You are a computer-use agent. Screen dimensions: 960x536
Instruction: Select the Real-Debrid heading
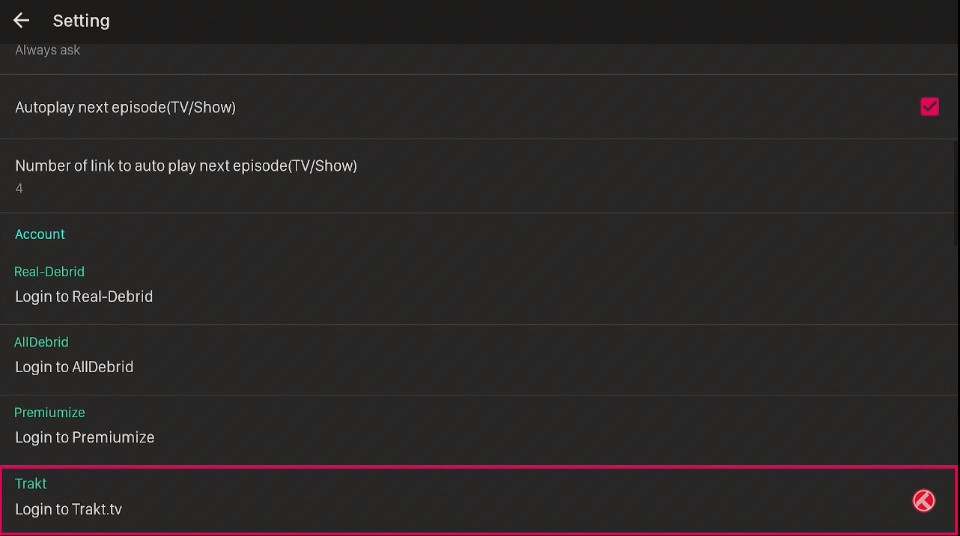(50, 271)
